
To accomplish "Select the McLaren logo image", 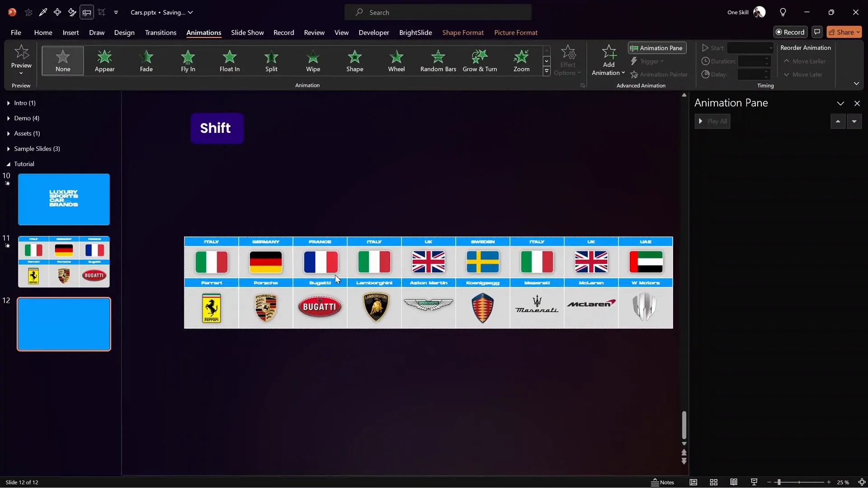I will click(x=591, y=304).
